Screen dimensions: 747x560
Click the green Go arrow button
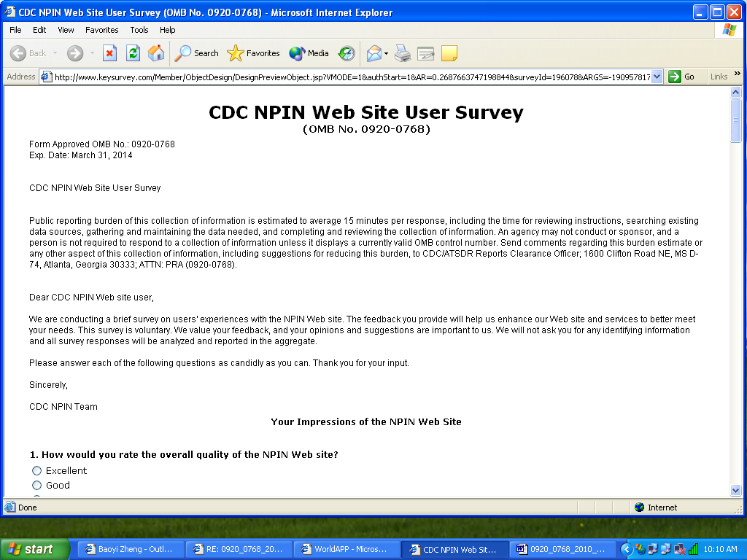[675, 77]
